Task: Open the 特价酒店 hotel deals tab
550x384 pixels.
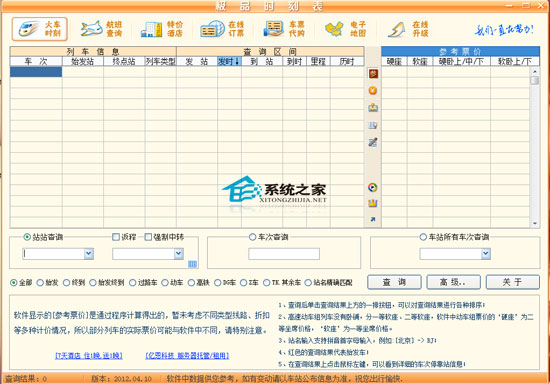Action: (162, 29)
